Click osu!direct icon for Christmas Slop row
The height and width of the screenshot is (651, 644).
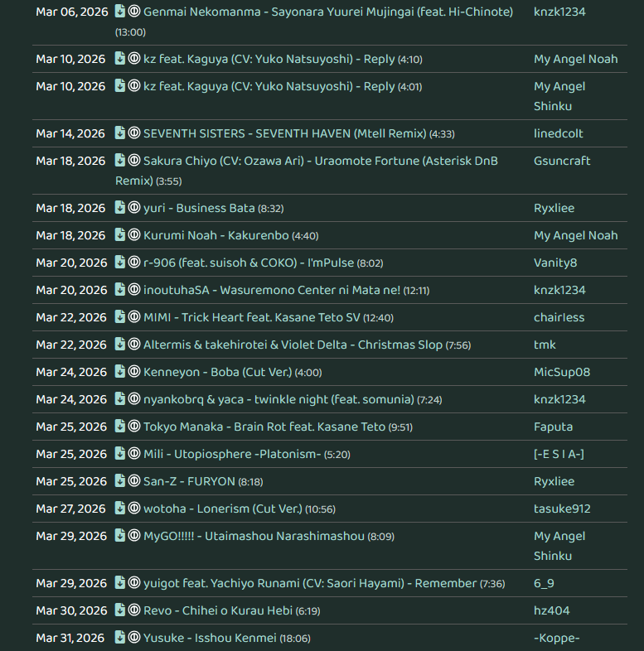[133, 345]
